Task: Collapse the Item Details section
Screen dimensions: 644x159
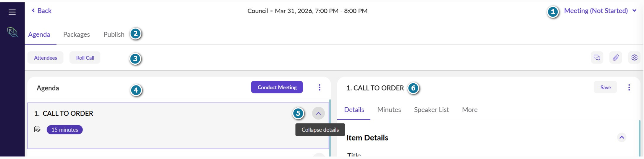Action: tap(622, 137)
